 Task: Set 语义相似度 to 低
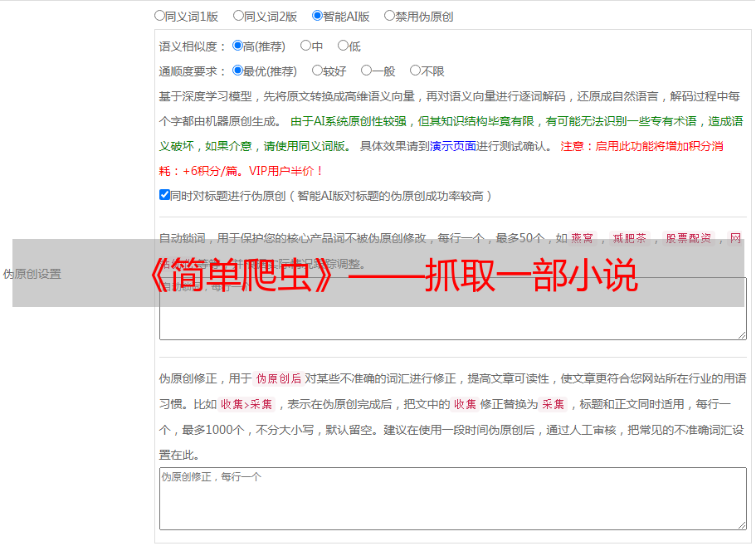pos(343,46)
